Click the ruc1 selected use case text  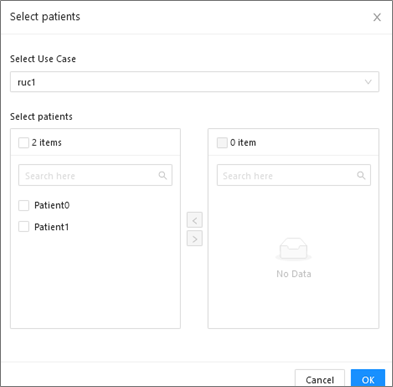pos(26,82)
